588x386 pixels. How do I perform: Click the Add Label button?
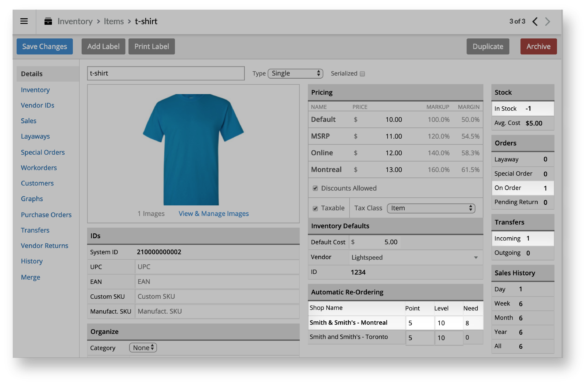click(x=103, y=46)
